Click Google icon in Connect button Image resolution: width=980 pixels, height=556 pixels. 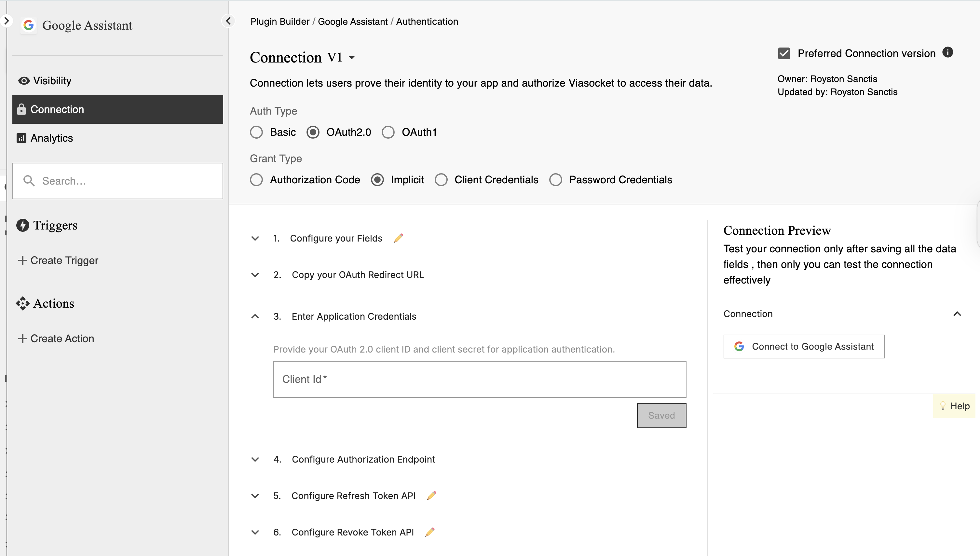(739, 346)
